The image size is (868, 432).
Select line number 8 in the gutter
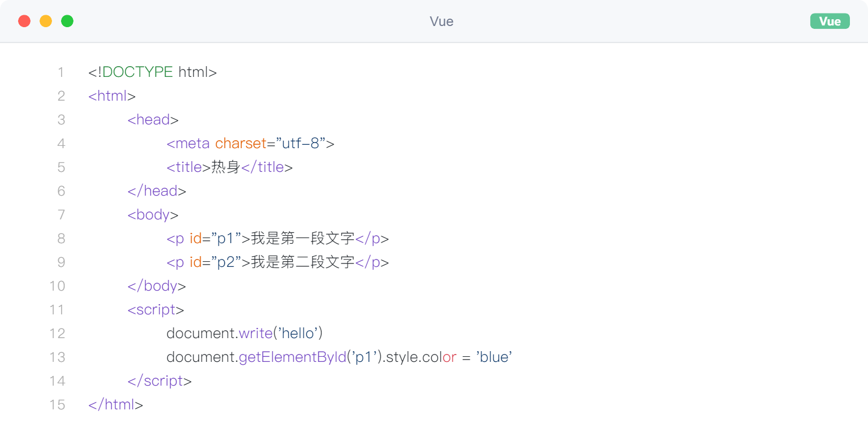61,239
